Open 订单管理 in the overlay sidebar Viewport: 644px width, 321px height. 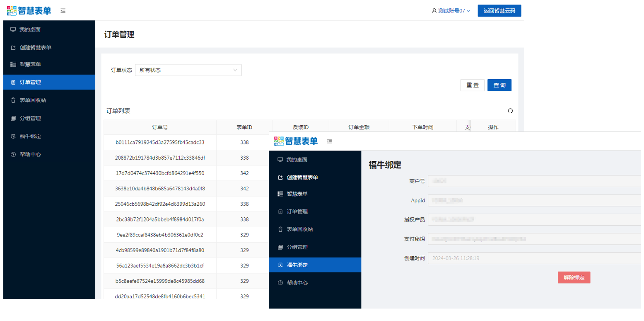tap(297, 212)
